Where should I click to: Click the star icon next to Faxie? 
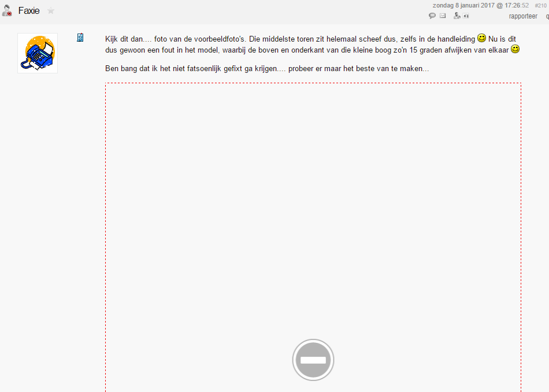coord(51,11)
